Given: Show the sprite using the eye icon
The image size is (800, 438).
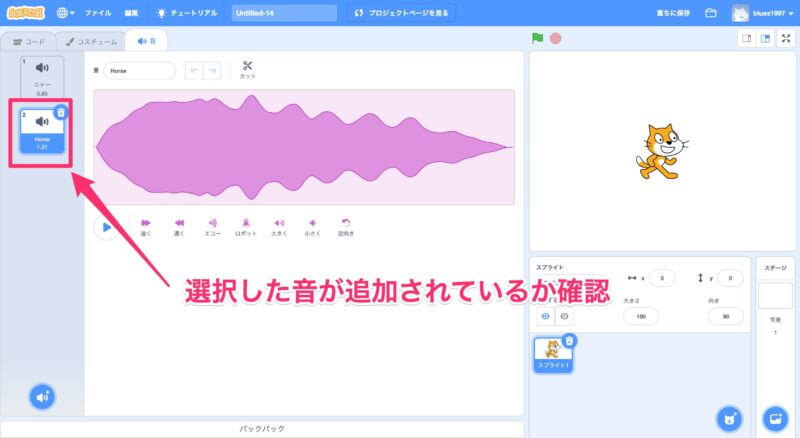Looking at the screenshot, I should point(546,316).
